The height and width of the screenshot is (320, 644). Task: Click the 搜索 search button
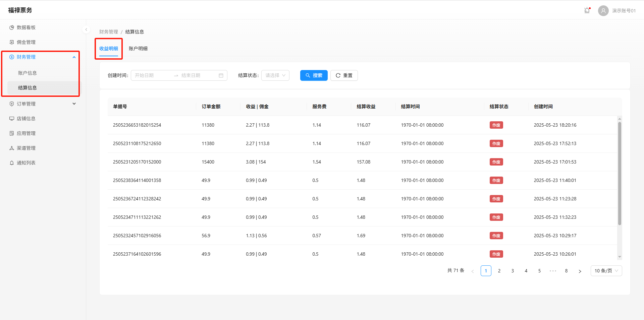click(x=314, y=75)
